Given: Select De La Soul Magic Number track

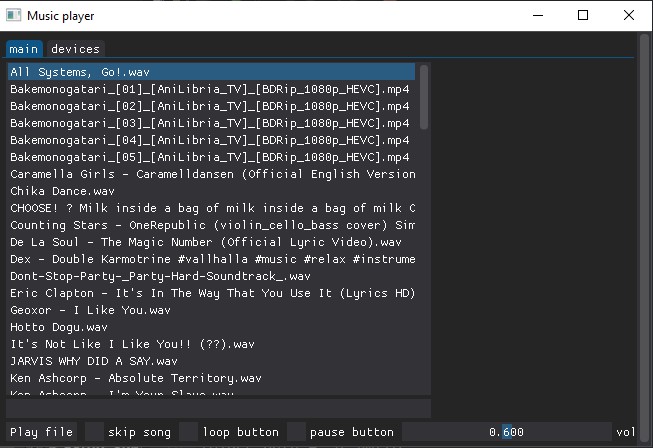Looking at the screenshot, I should tap(211, 242).
